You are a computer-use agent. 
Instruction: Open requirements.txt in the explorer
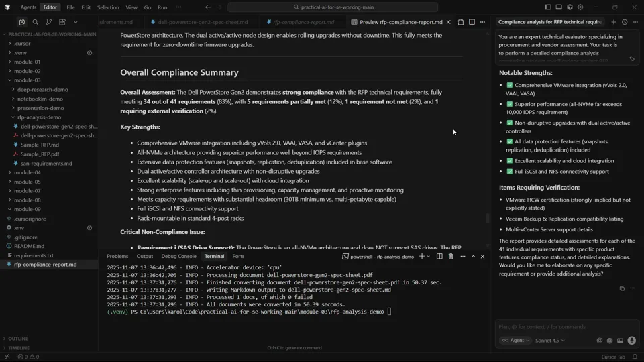tap(34, 255)
